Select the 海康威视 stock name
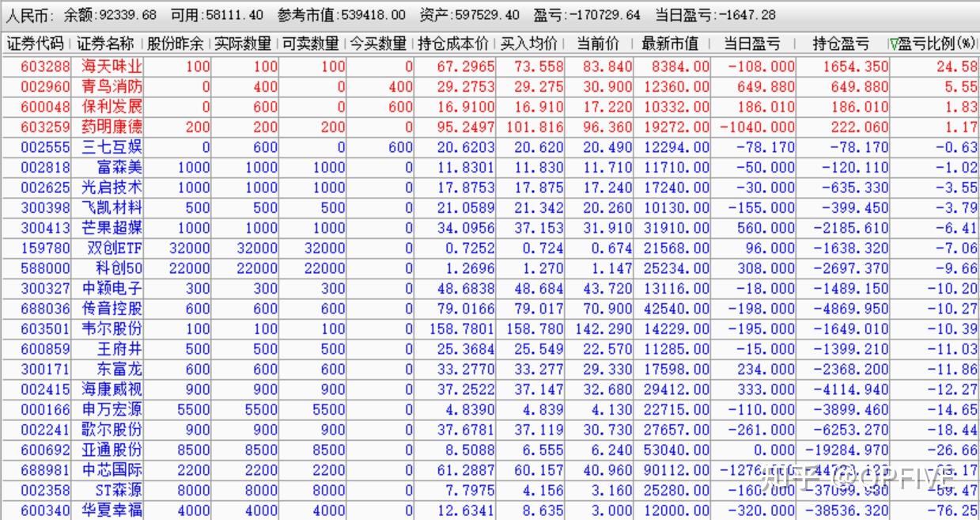 [112, 389]
